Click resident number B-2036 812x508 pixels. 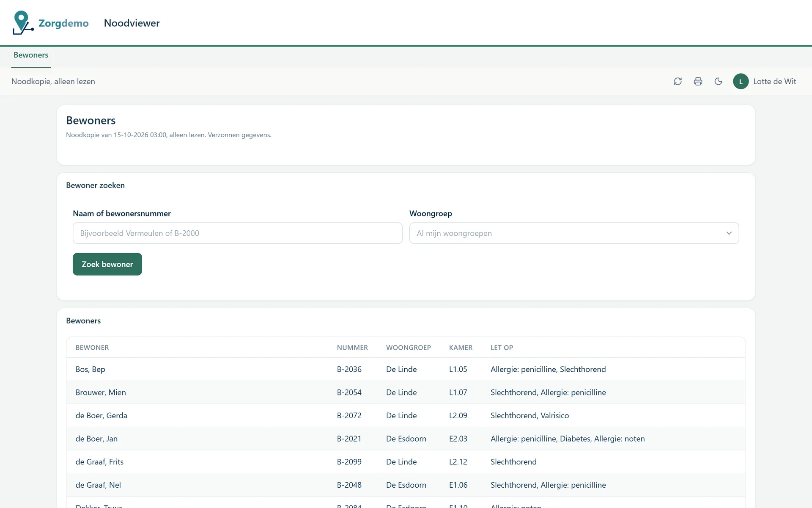coord(349,369)
